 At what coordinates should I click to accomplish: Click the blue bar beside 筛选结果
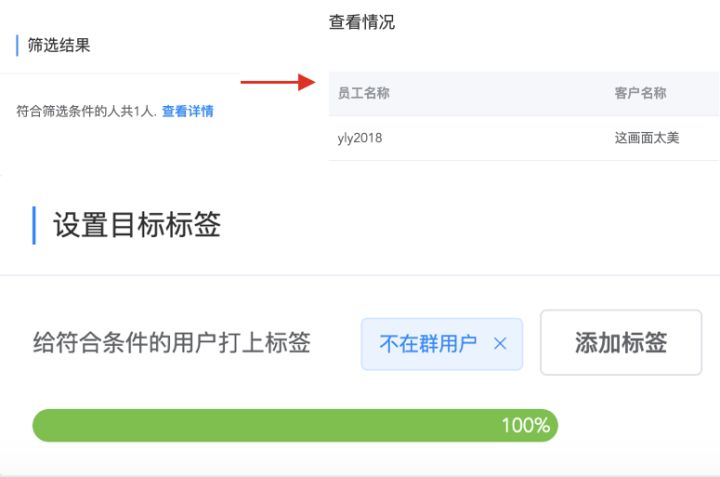tap(17, 45)
